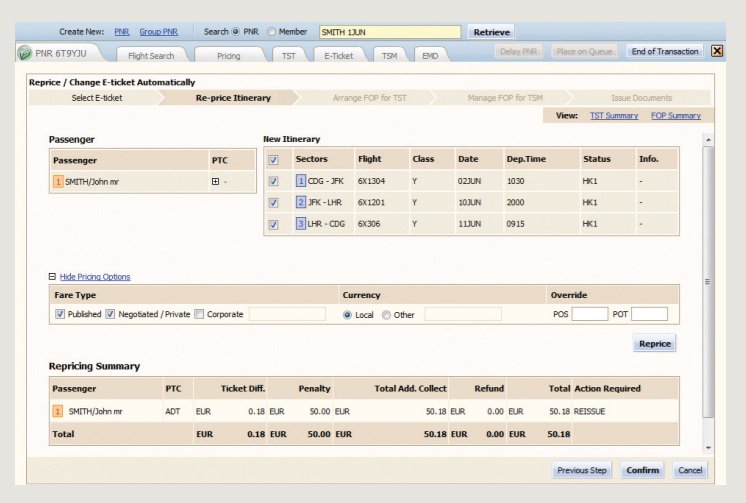This screenshot has width=746, height=503.
Task: Confirm the repricing
Action: pos(643,470)
